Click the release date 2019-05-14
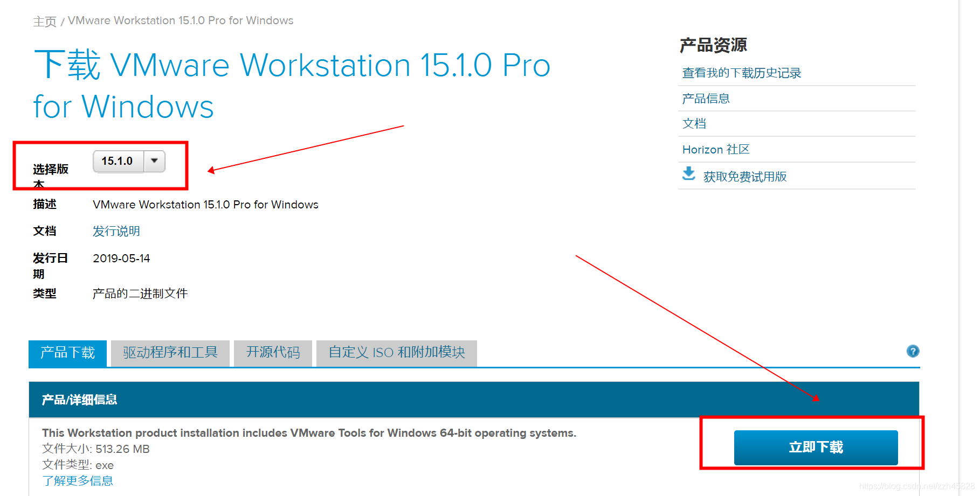 121,259
